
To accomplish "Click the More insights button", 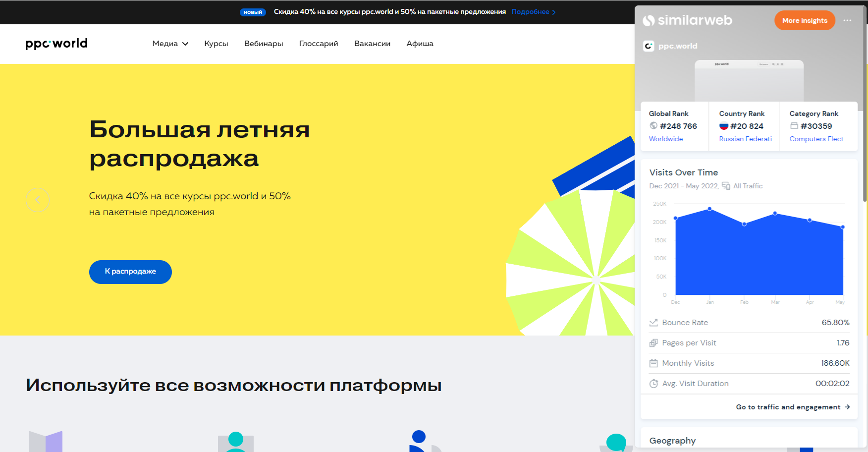I will click(x=805, y=20).
